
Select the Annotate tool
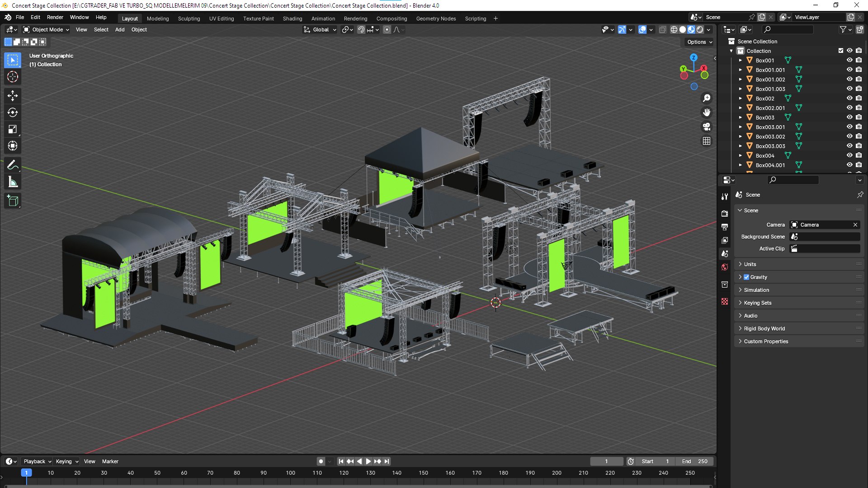[13, 165]
